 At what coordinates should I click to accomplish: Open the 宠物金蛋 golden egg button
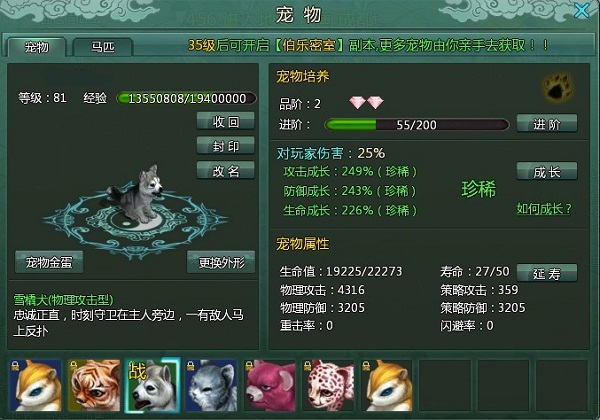click(49, 262)
